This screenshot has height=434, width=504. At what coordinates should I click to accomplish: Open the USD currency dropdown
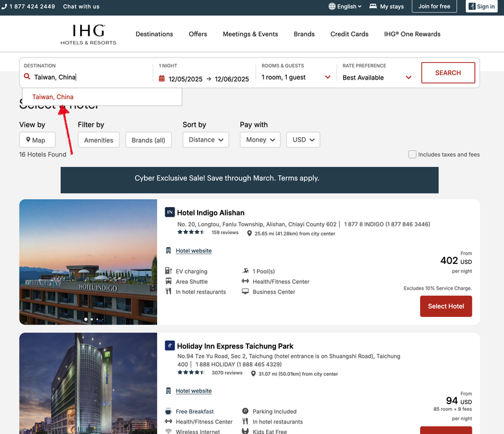pyautogui.click(x=303, y=140)
